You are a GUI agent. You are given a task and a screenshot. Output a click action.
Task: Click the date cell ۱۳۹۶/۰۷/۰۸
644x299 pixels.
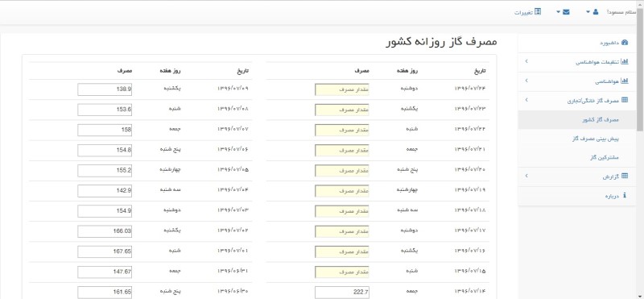coord(233,109)
